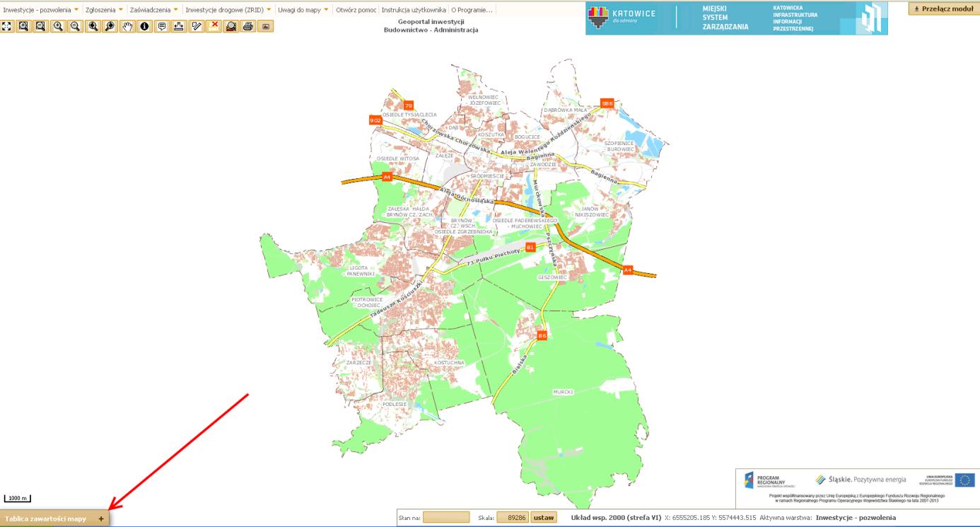Viewport: 980px width, 527px height.
Task: Select the object information (i) tool
Action: pyautogui.click(x=144, y=26)
